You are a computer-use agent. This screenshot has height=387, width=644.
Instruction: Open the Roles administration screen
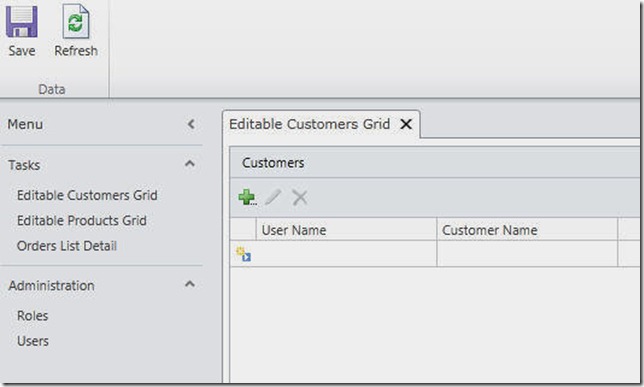click(x=32, y=316)
